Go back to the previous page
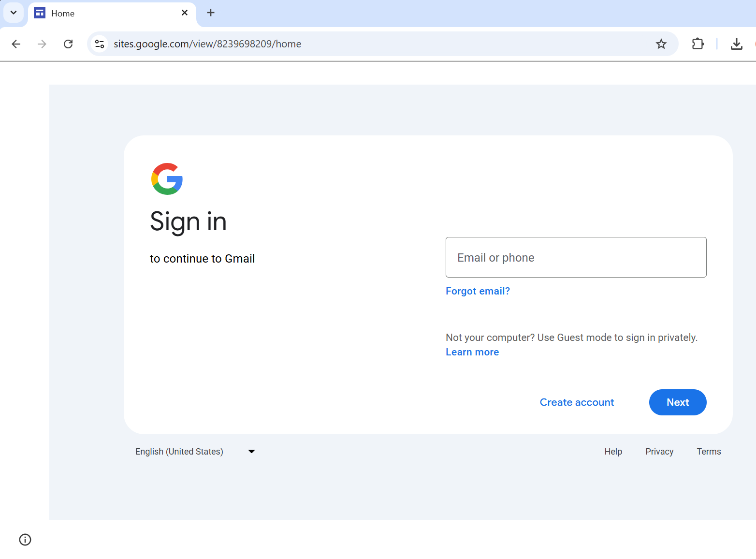 (16, 44)
